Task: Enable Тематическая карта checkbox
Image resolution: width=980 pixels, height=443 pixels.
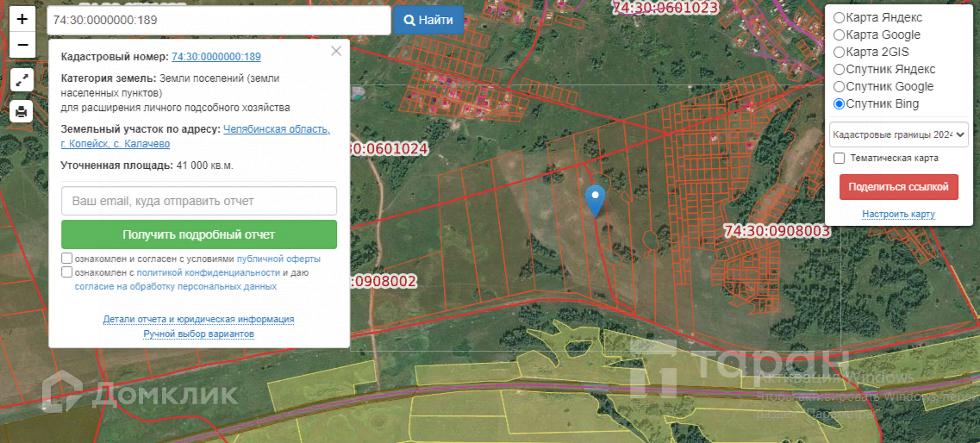Action: click(x=840, y=159)
